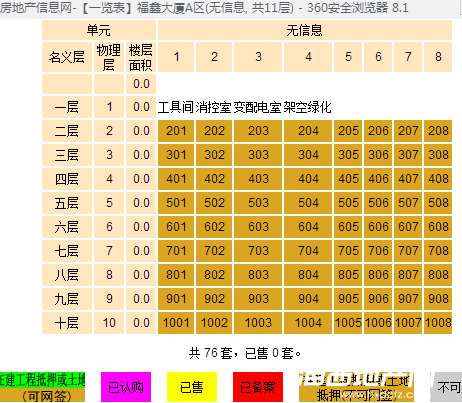The image size is (462, 403).
Task: Click the column 5 header cell
Action: click(x=348, y=57)
